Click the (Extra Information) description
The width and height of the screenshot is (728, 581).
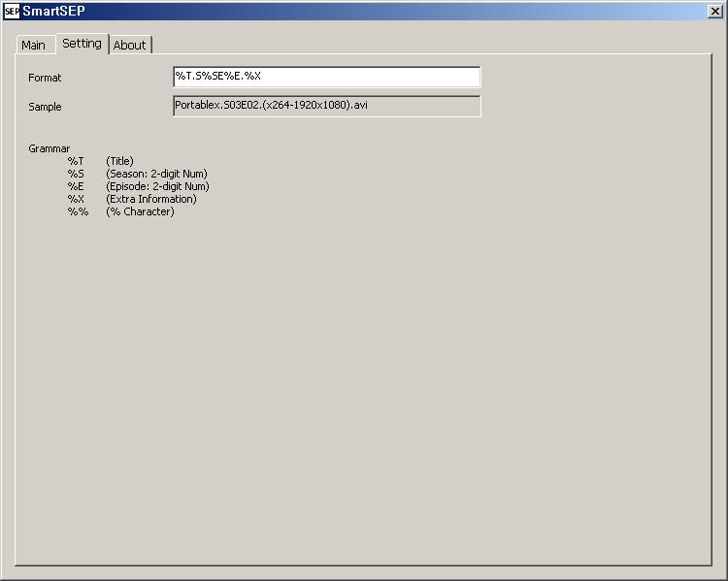pos(151,199)
